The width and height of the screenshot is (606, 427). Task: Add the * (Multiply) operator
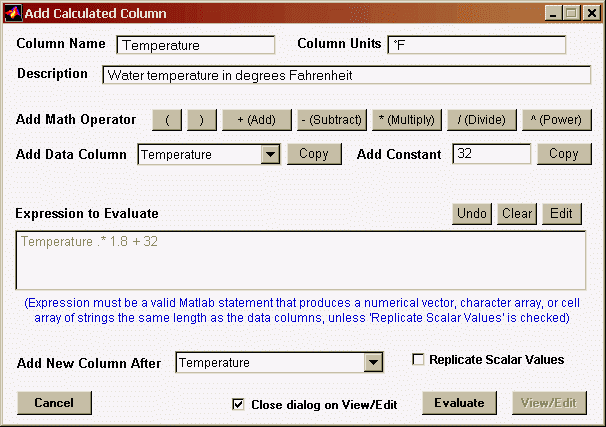coord(405,120)
